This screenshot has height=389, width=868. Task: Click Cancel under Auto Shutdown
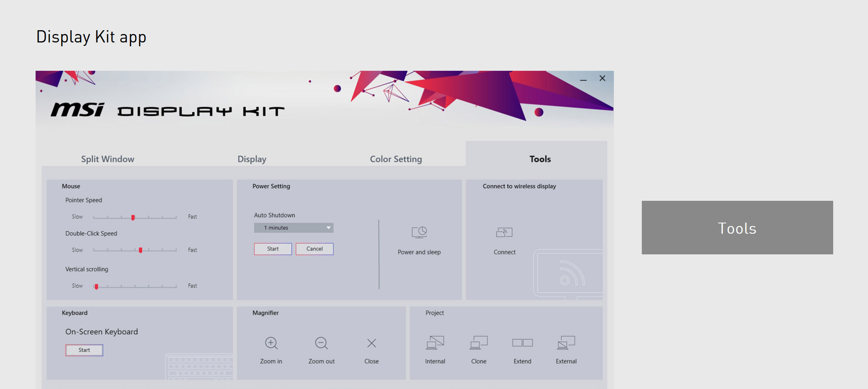click(315, 249)
